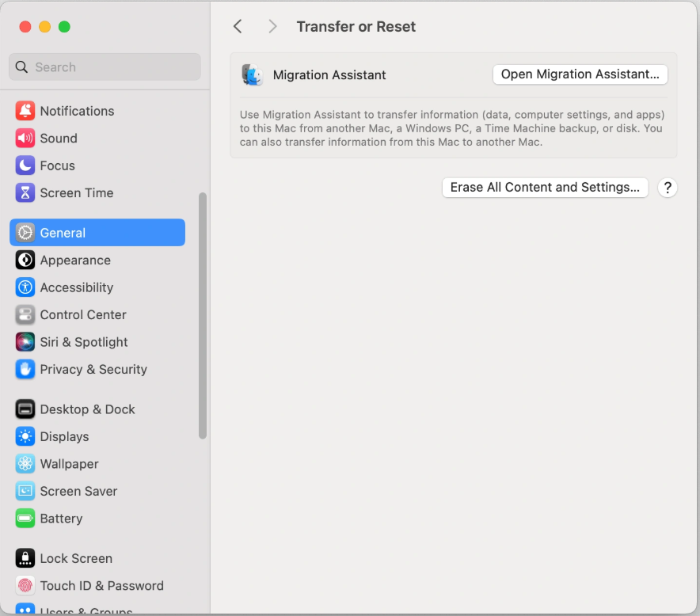Screen dimensions: 700x616
Task: Go back using the left chevron
Action: pyautogui.click(x=238, y=27)
